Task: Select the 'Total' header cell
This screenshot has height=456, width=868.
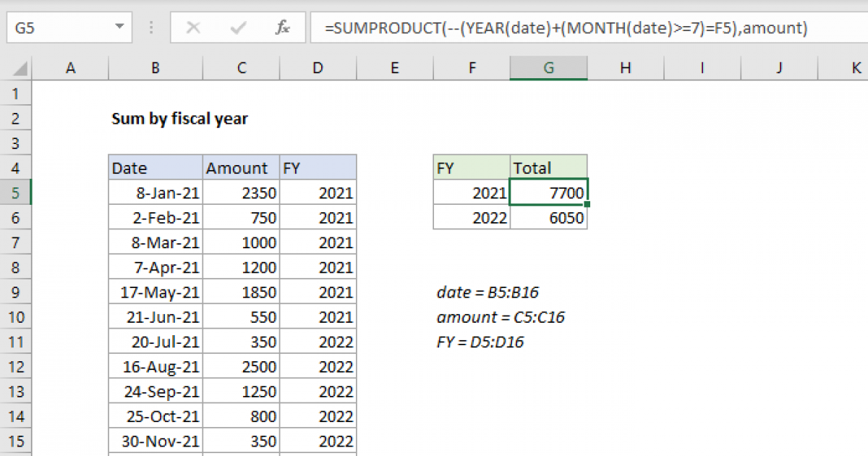Action: 548,167
